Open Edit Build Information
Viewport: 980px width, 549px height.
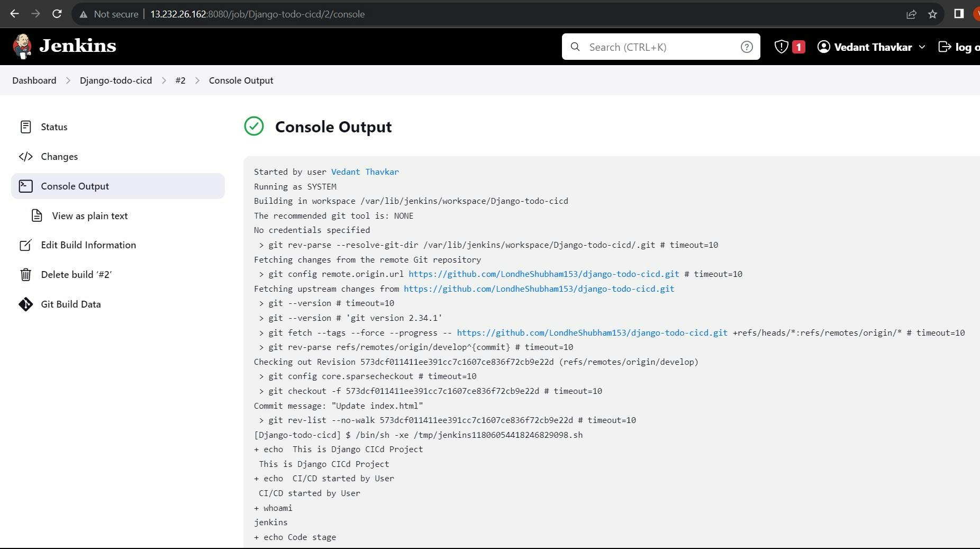tap(117, 245)
